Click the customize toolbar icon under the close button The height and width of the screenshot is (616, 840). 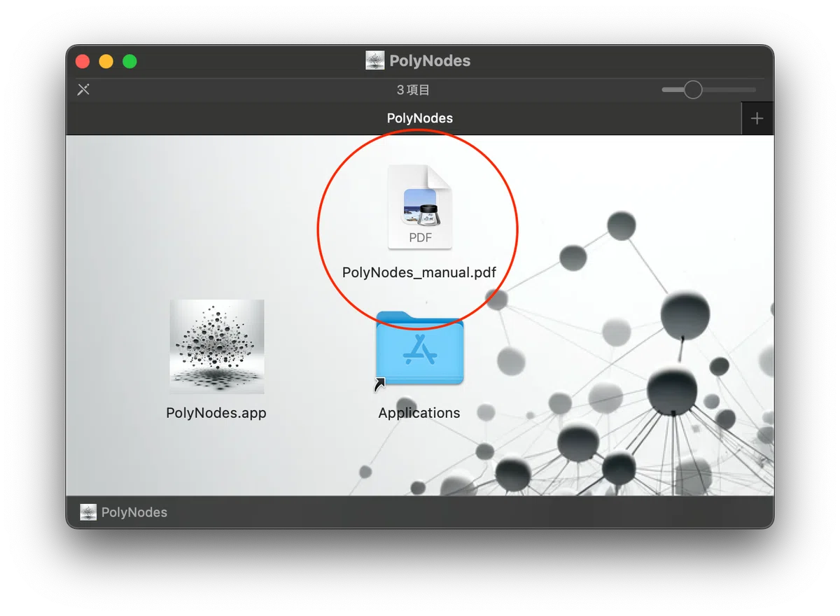[x=83, y=90]
